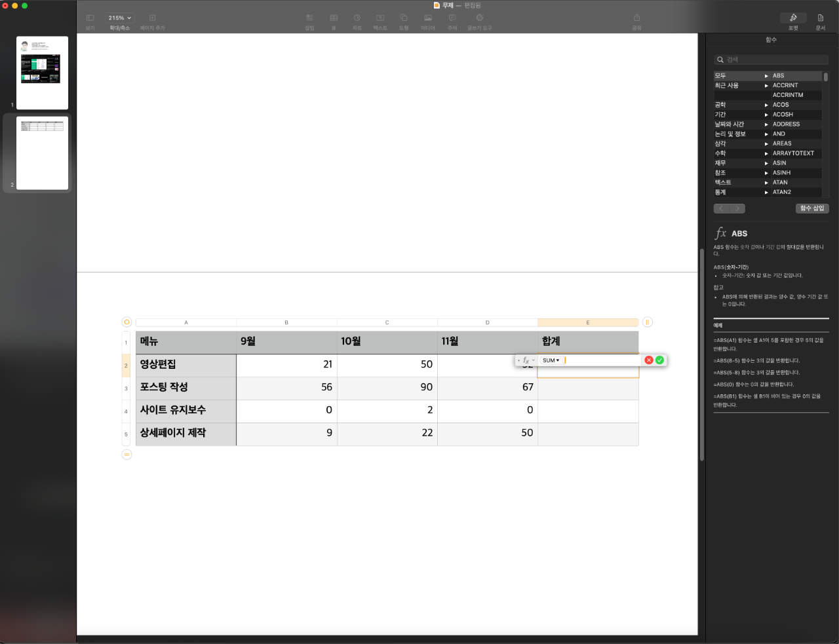
Task: Open the Chart tool in the toolbar
Action: [357, 18]
